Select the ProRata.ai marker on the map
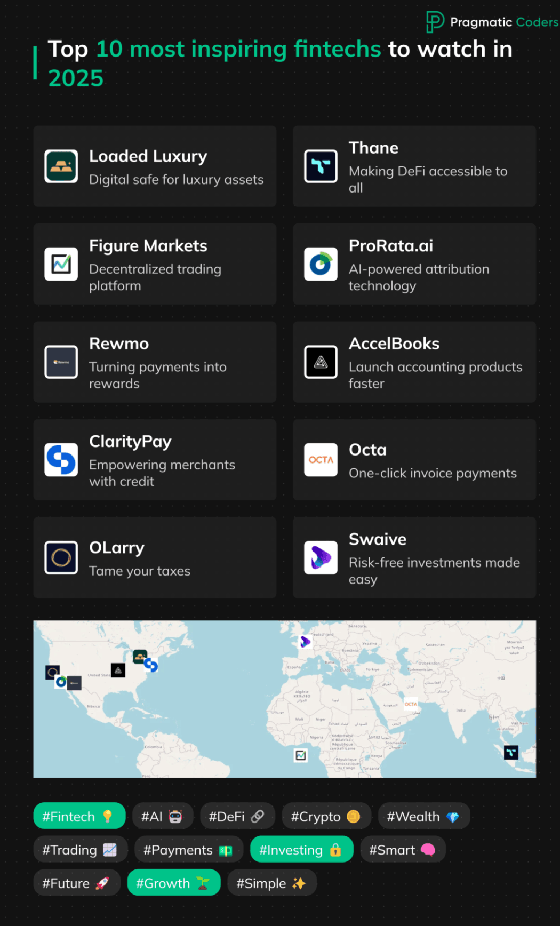 click(61, 682)
